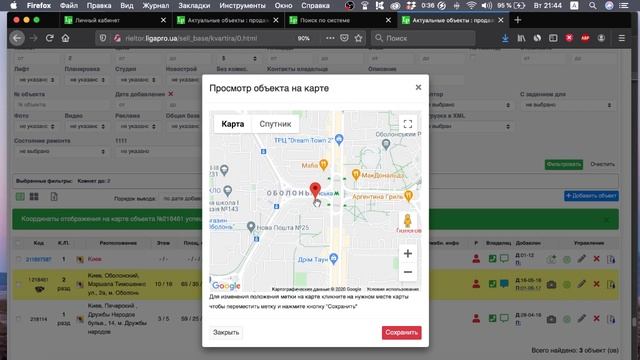
Task: Zoom in on the map
Action: click(407, 253)
